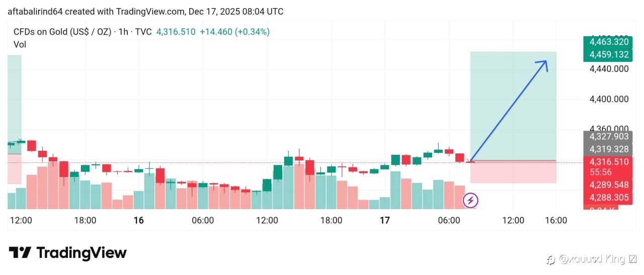This screenshot has height=275, width=644.
Task: Click the purple lightning bolt icon
Action: pos(470,201)
